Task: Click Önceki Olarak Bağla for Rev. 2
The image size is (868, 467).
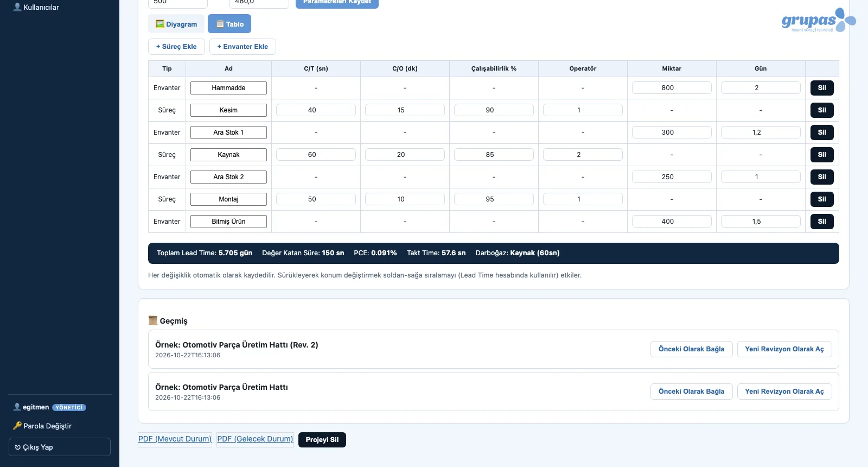Action: (691, 349)
